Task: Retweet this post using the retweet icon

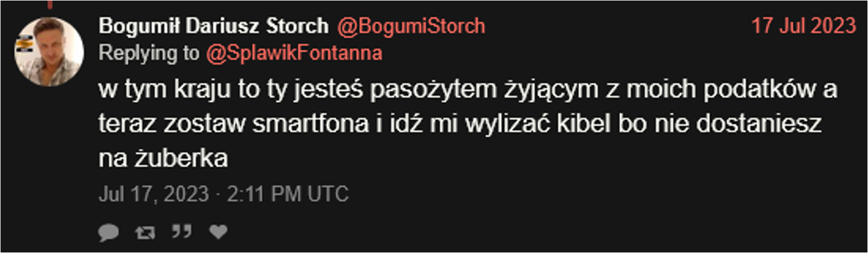Action: (145, 232)
